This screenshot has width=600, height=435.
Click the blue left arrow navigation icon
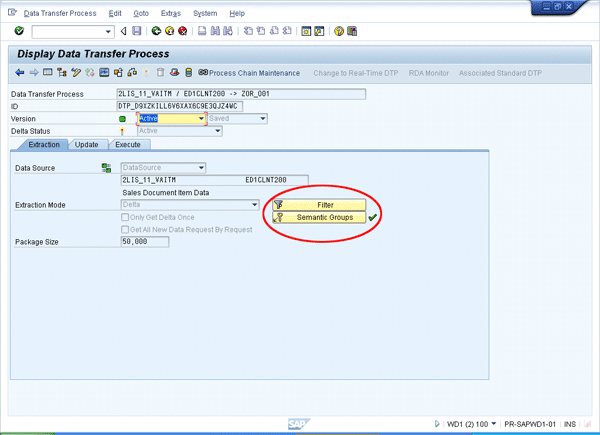pyautogui.click(x=20, y=73)
